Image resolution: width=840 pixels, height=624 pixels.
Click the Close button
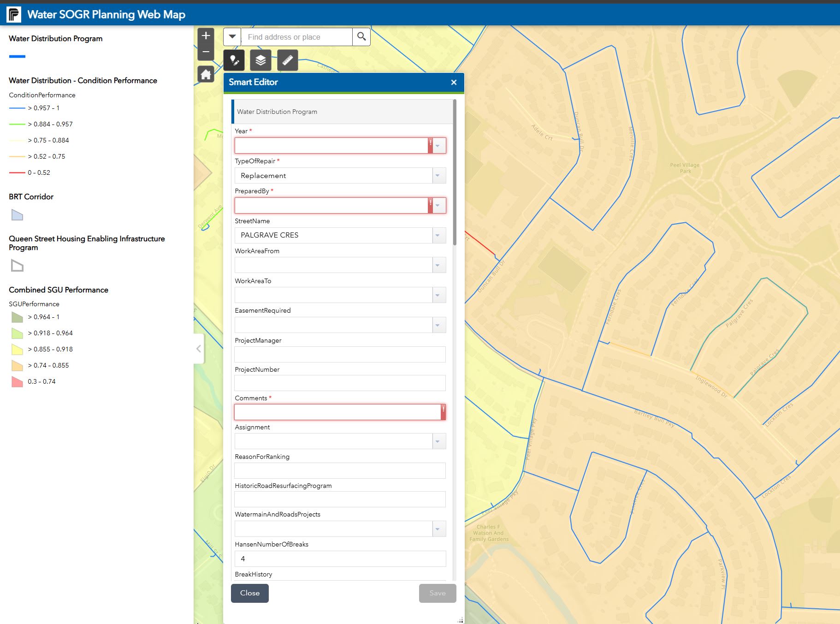[250, 593]
